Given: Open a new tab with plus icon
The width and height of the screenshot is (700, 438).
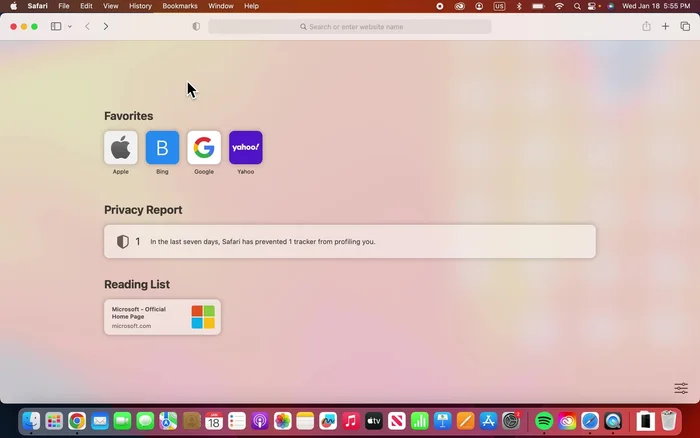Looking at the screenshot, I should click(x=666, y=26).
